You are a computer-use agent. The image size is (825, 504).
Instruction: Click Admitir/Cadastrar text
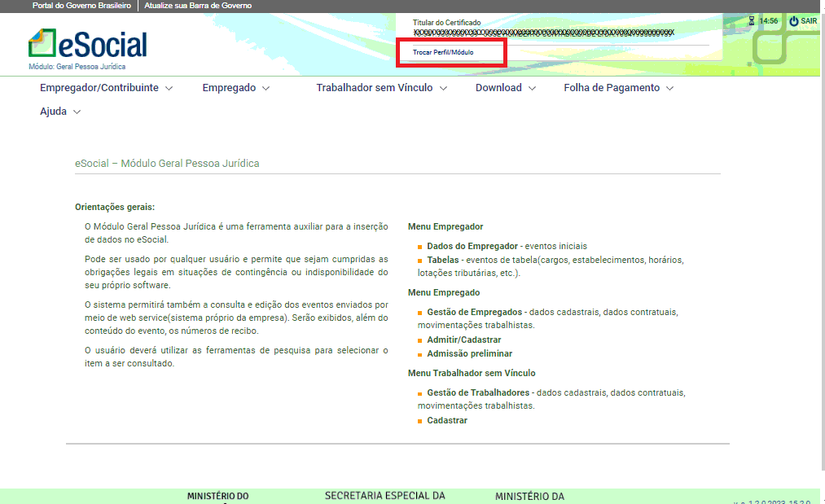tap(464, 340)
